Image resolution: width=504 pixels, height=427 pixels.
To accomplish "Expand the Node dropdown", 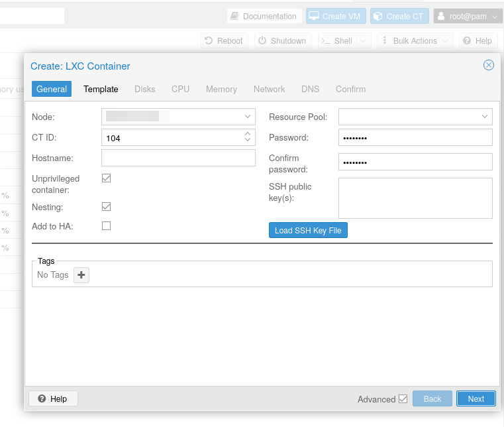I will coord(248,117).
